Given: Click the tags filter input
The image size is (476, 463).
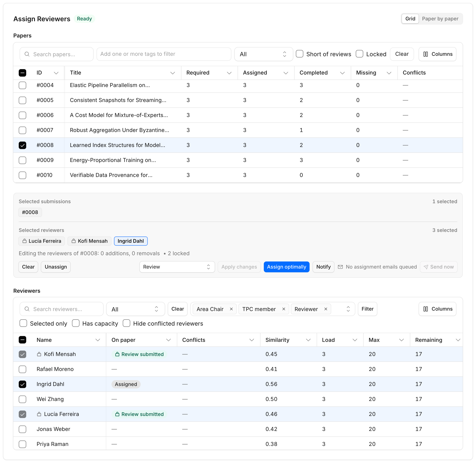Looking at the screenshot, I should tap(164, 54).
